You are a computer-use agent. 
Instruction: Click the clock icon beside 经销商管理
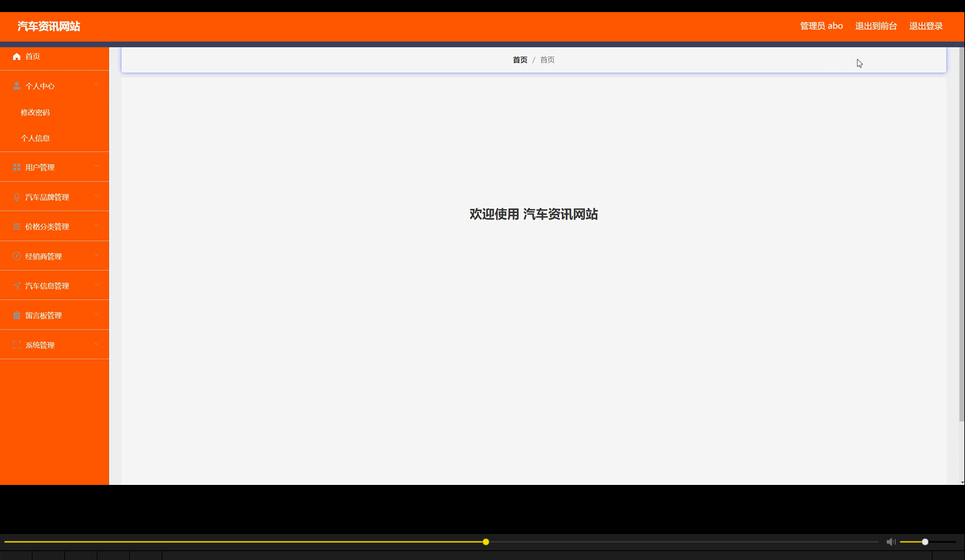[17, 256]
